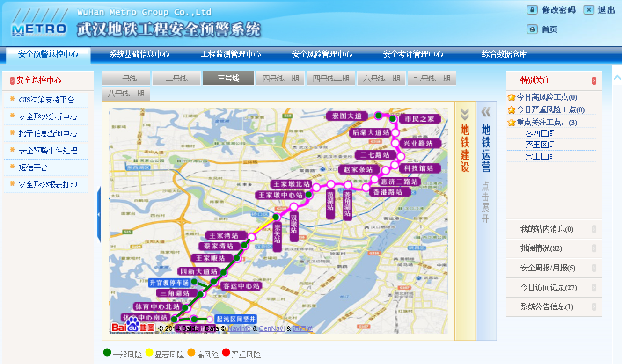Click the 宗关站 station marker on the map
Screen dimensions: 622x364
point(276,217)
